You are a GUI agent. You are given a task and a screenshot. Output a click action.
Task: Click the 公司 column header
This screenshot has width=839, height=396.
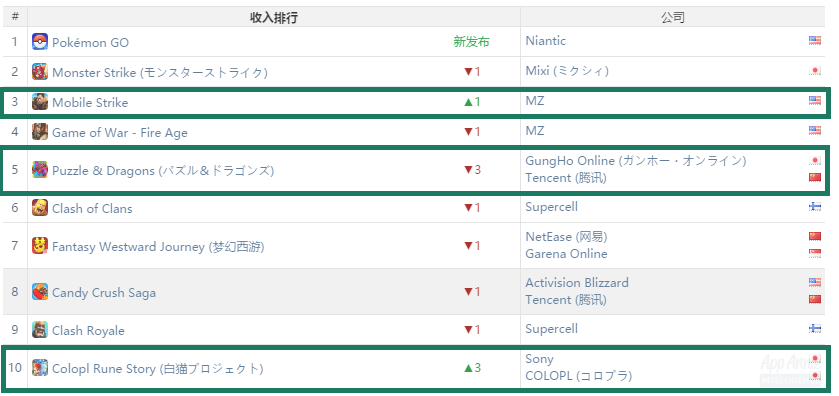click(x=673, y=17)
